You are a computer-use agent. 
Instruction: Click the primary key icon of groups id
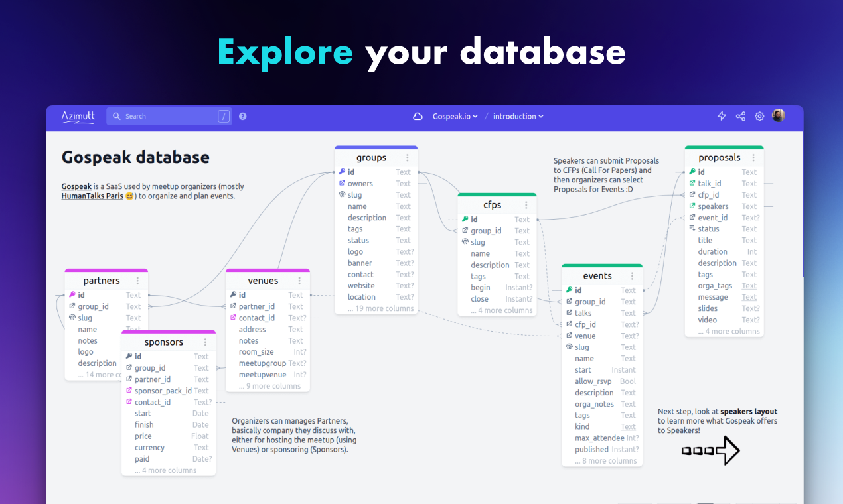(342, 172)
